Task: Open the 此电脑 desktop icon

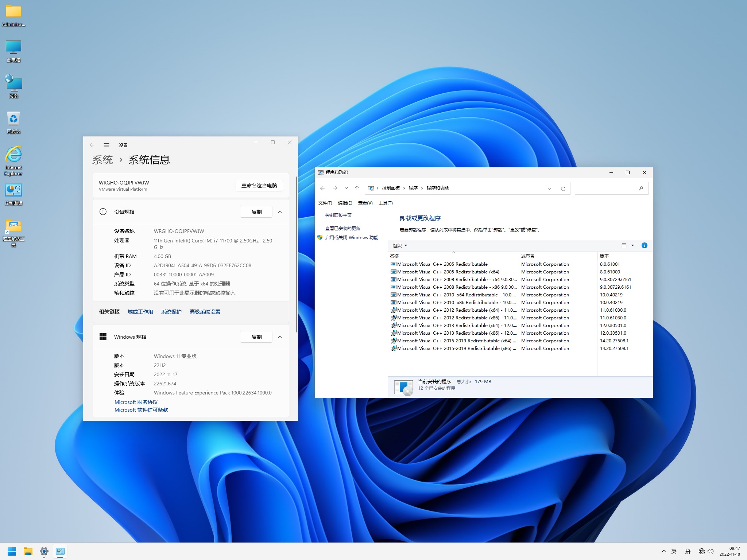Action: (x=13, y=51)
